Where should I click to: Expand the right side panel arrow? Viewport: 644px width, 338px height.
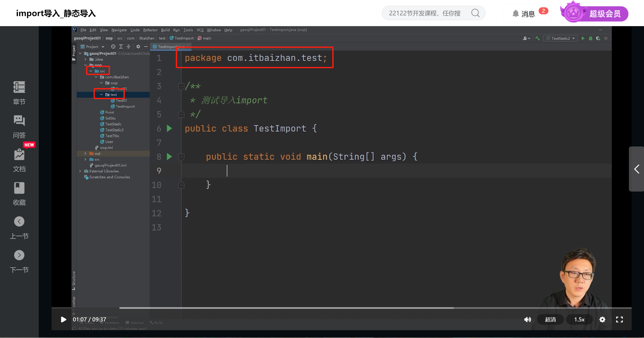(636, 169)
